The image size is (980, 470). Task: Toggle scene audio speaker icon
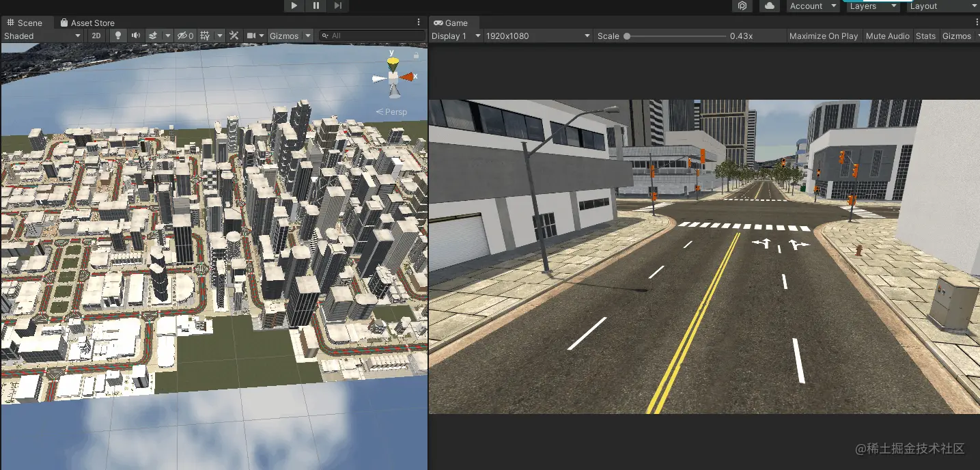click(x=135, y=36)
